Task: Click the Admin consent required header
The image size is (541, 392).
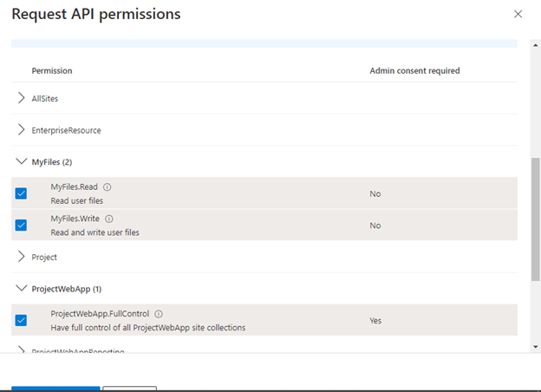Action: coord(414,71)
